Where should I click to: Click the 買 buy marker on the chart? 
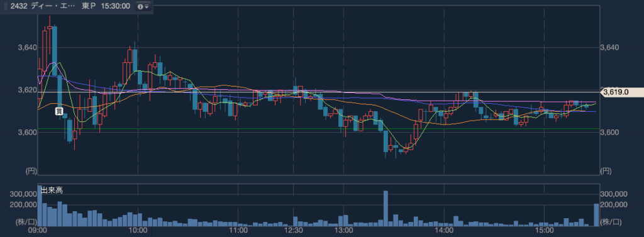[x=59, y=111]
